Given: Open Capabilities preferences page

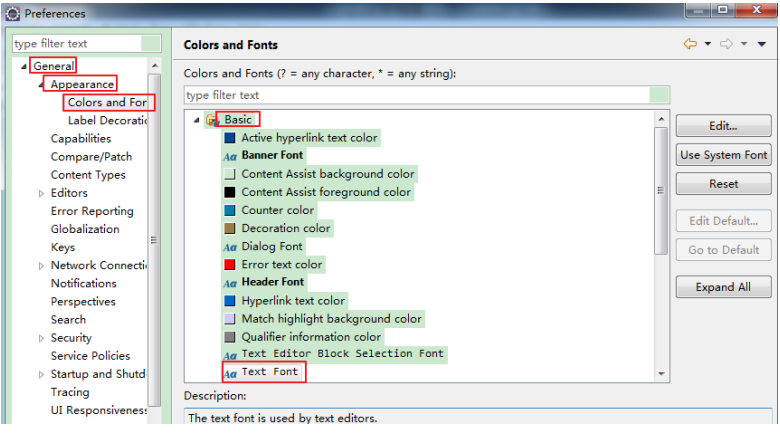Looking at the screenshot, I should coord(81,139).
